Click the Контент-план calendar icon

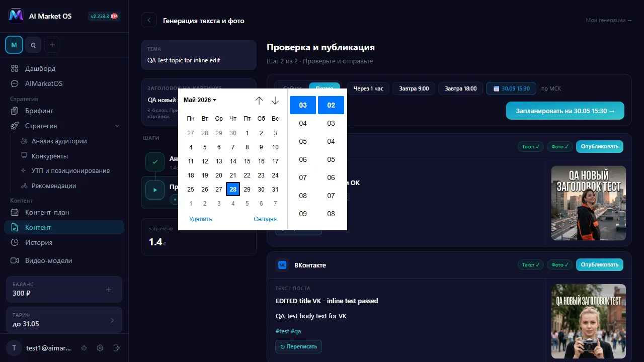15,212
